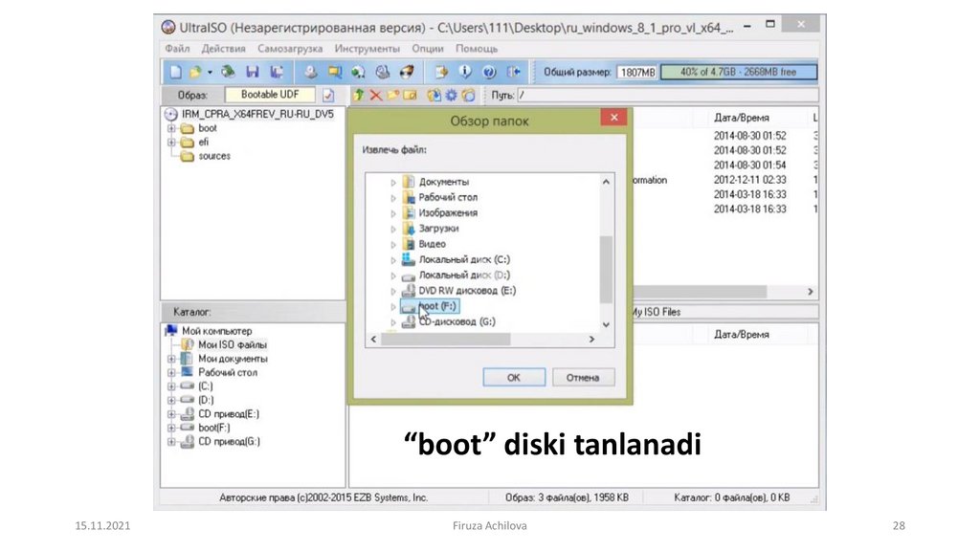This screenshot has height=551, width=980.
Task: Click the Add files icon before gear
Action: 434,96
